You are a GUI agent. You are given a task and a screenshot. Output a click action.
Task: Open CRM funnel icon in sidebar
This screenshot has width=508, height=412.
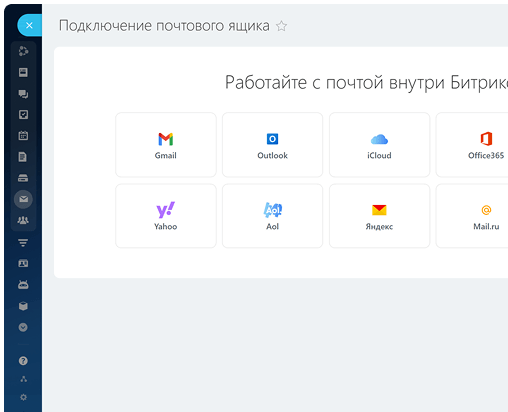click(23, 243)
